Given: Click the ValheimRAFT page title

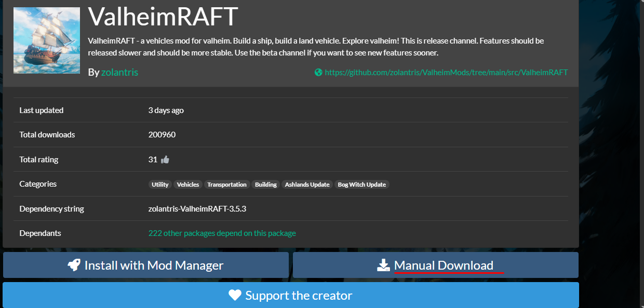Looking at the screenshot, I should pos(163,17).
